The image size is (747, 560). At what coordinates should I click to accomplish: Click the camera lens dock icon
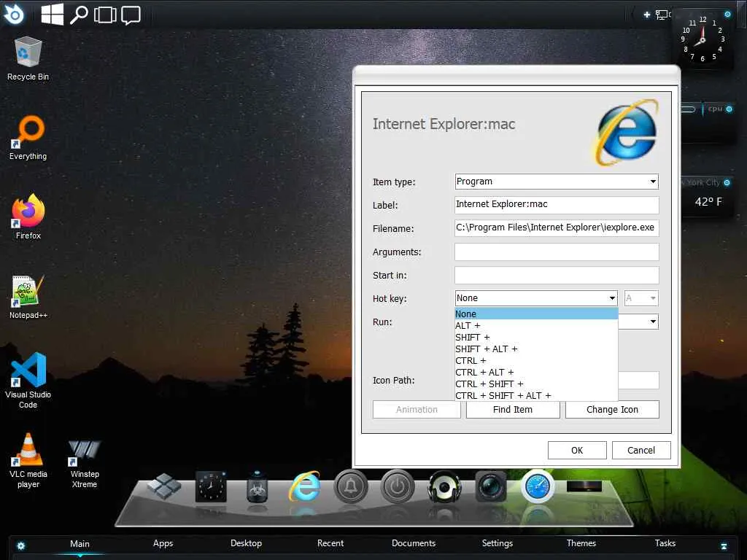(x=491, y=486)
